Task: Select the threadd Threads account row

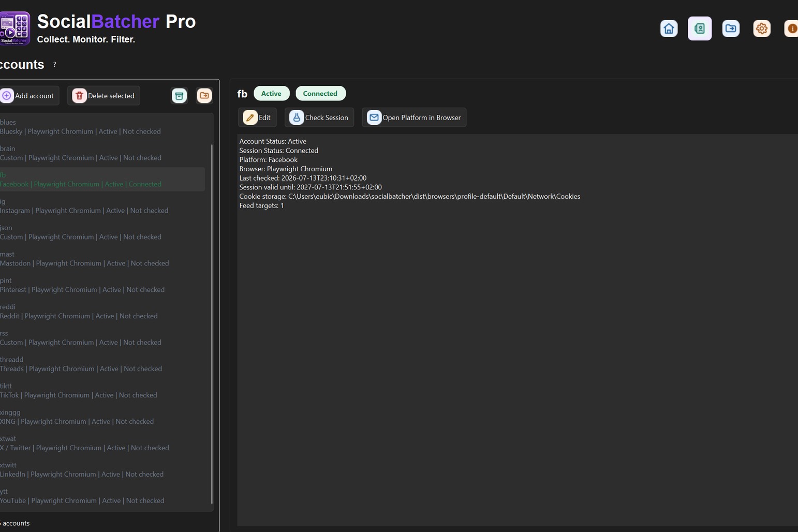Action: tap(102, 364)
